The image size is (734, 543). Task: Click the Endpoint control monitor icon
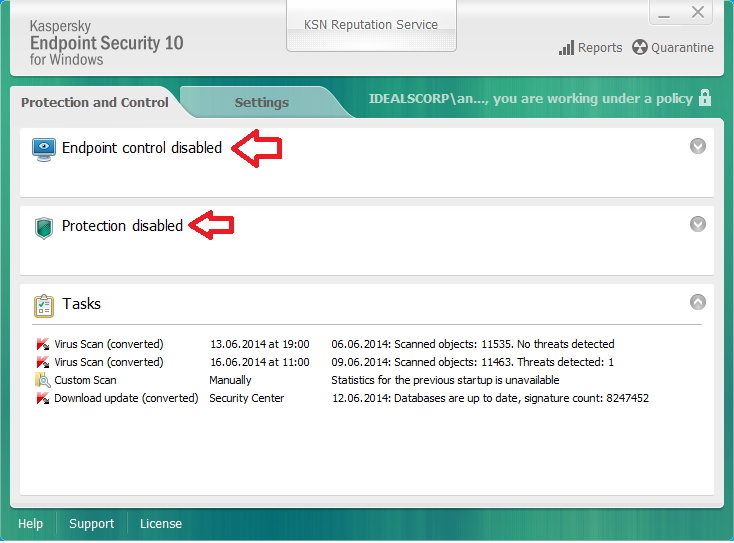click(x=44, y=149)
